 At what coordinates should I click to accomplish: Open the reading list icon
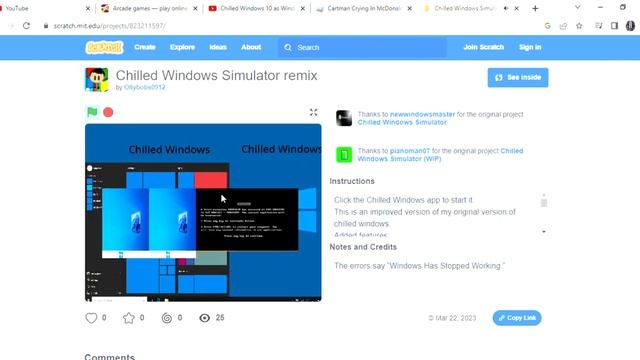click(x=598, y=26)
